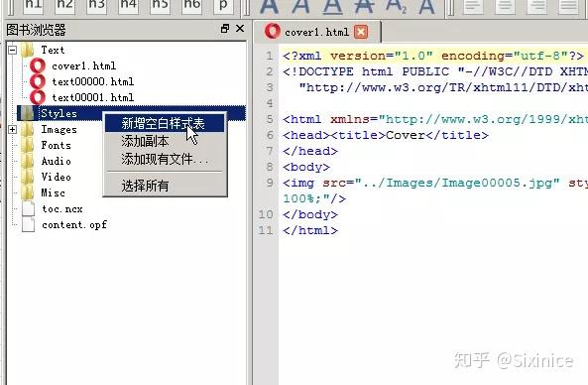Click the html xmlns line
Image resolution: width=588 pixels, height=385 pixels.
(x=435, y=119)
